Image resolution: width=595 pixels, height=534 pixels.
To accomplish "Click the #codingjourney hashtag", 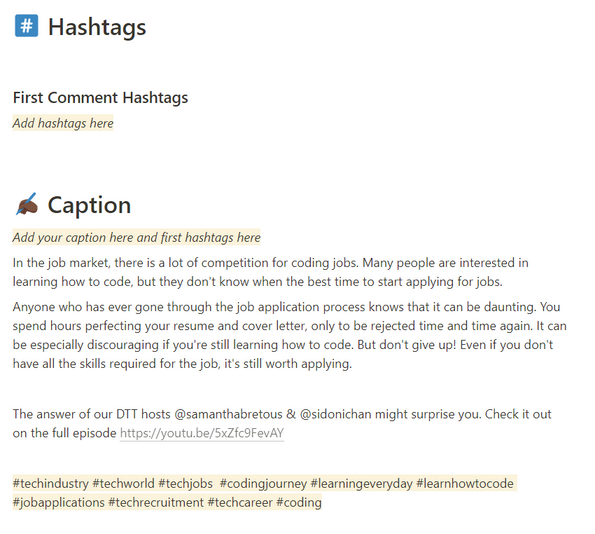I will pos(263,484).
